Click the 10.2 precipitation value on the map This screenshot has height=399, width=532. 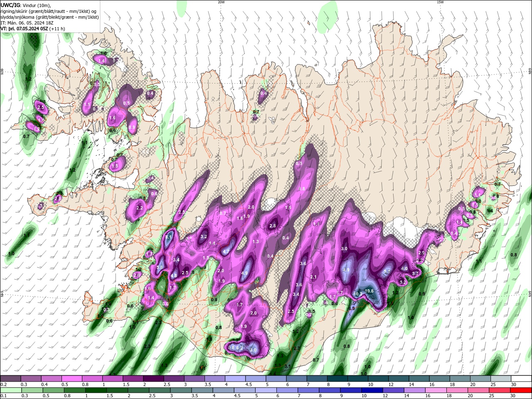tap(358, 294)
